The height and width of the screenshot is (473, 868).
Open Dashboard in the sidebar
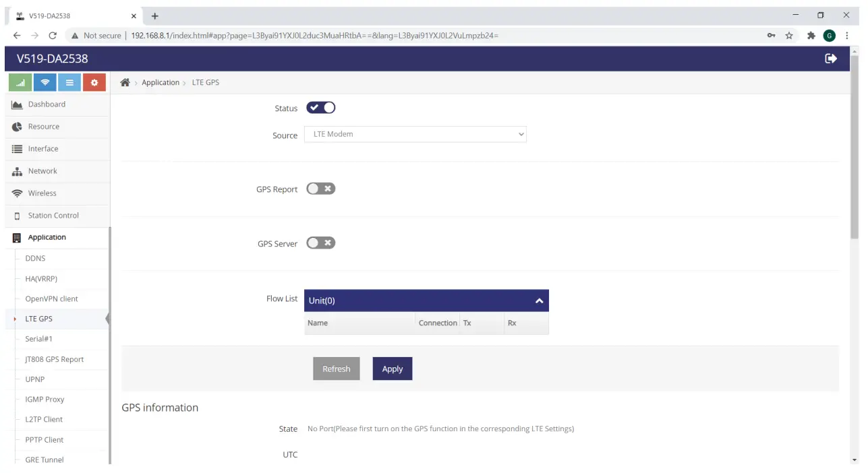tap(57, 104)
